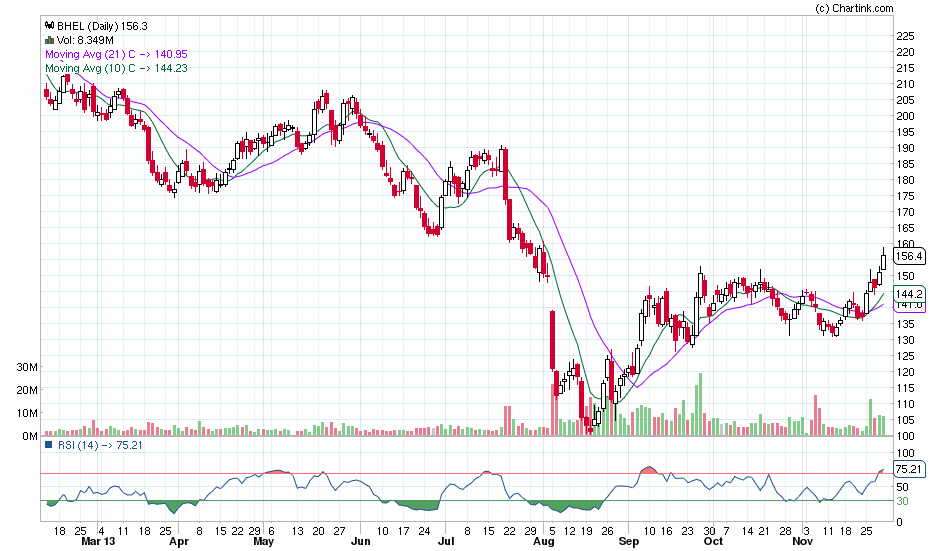Click the 105 price axis label
The width and height of the screenshot is (930, 551).
click(905, 421)
